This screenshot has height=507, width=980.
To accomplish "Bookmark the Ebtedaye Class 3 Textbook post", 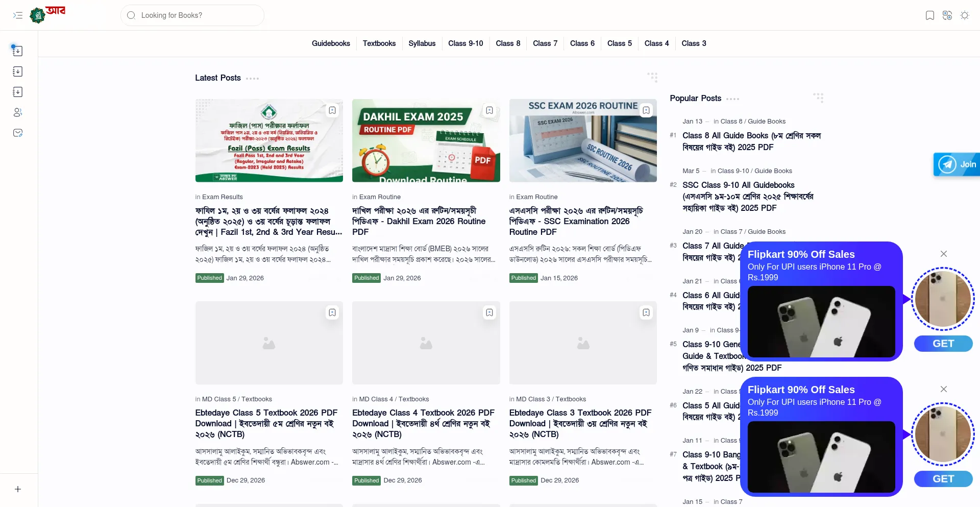I will (646, 312).
